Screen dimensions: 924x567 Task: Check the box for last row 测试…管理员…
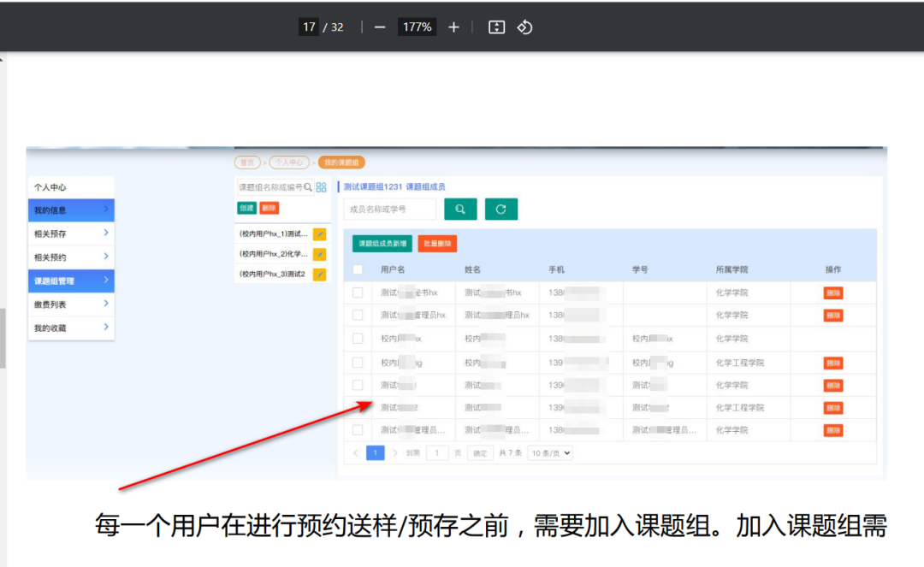[358, 430]
